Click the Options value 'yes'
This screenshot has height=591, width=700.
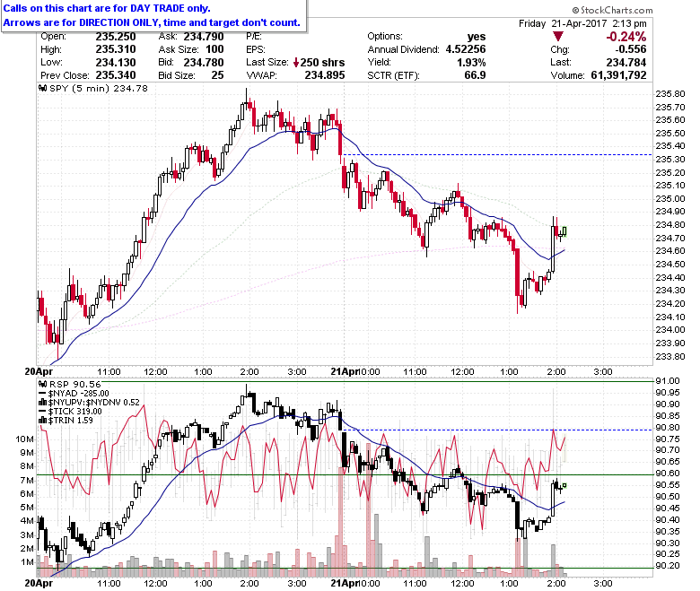coord(477,37)
